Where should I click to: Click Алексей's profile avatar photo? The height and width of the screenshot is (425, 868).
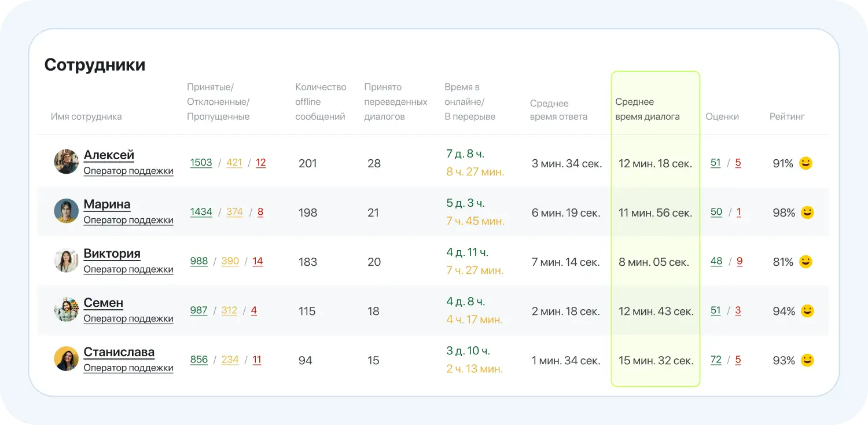click(66, 162)
